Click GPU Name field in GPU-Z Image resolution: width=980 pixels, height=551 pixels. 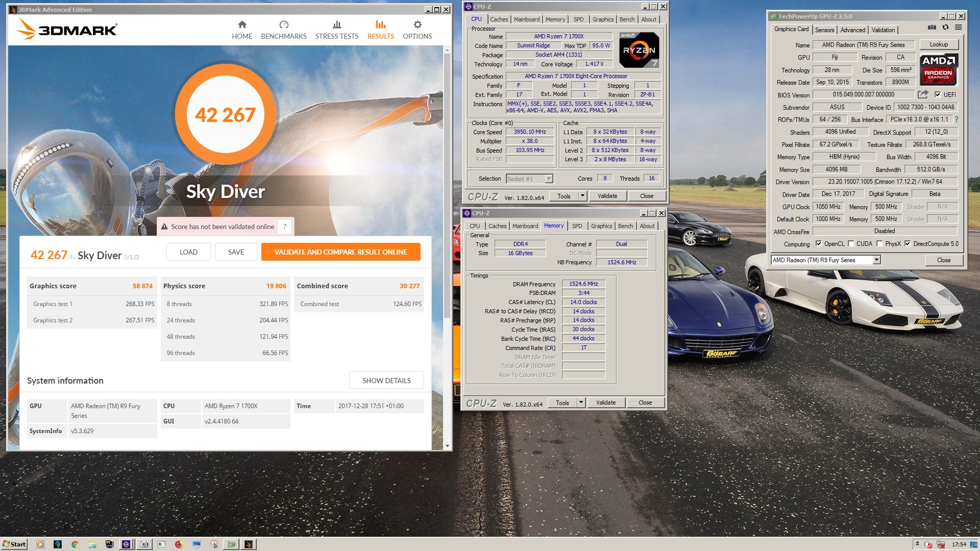click(x=863, y=45)
